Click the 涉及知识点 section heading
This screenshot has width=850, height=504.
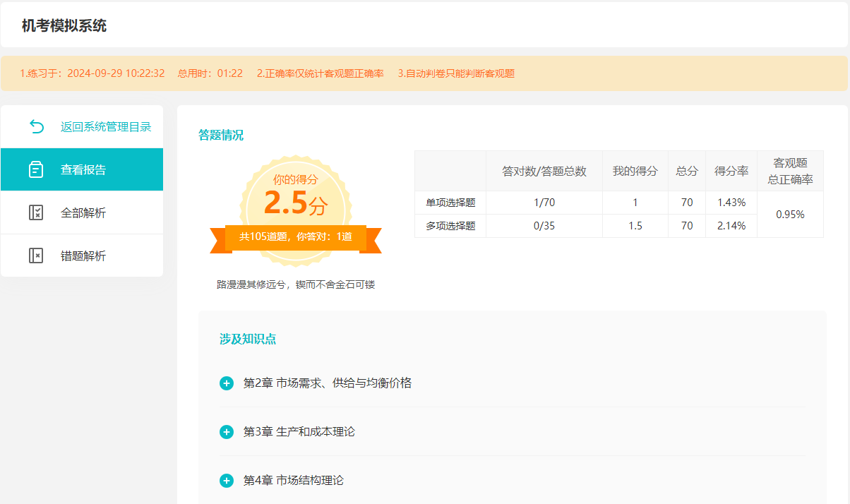pos(247,339)
